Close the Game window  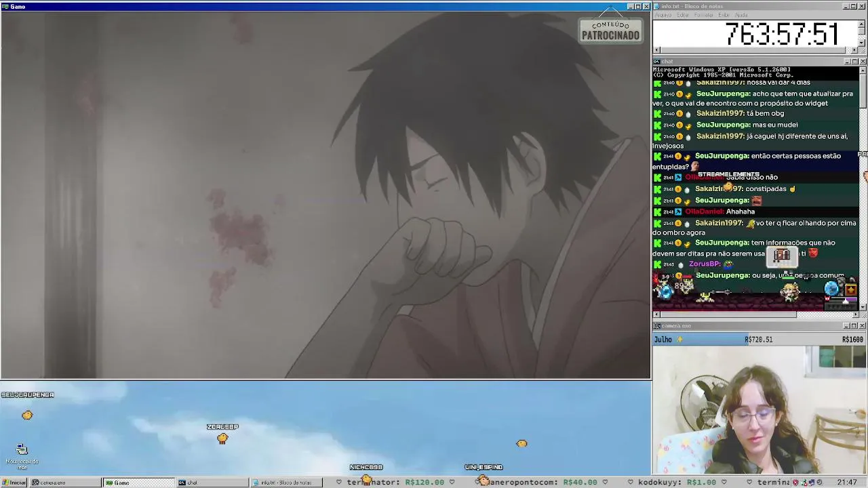[x=646, y=7]
